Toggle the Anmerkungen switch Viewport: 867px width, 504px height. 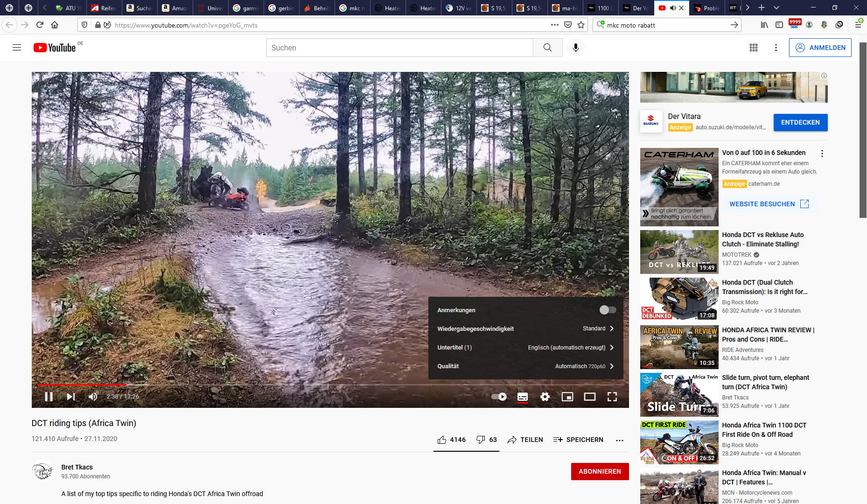point(608,310)
